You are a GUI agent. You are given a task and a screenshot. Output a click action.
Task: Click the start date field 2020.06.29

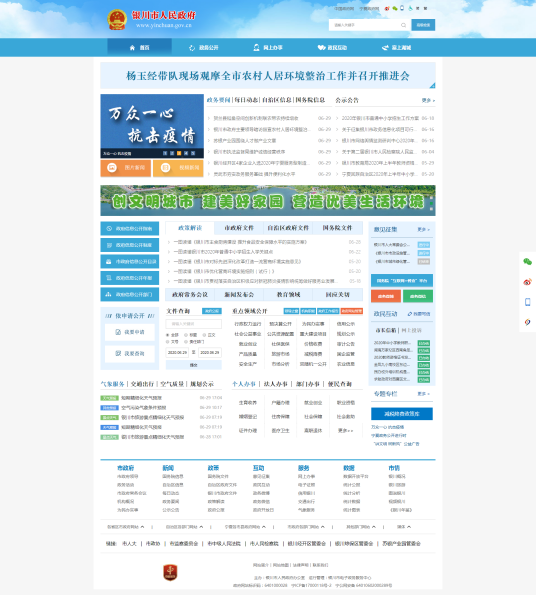[x=177, y=353]
